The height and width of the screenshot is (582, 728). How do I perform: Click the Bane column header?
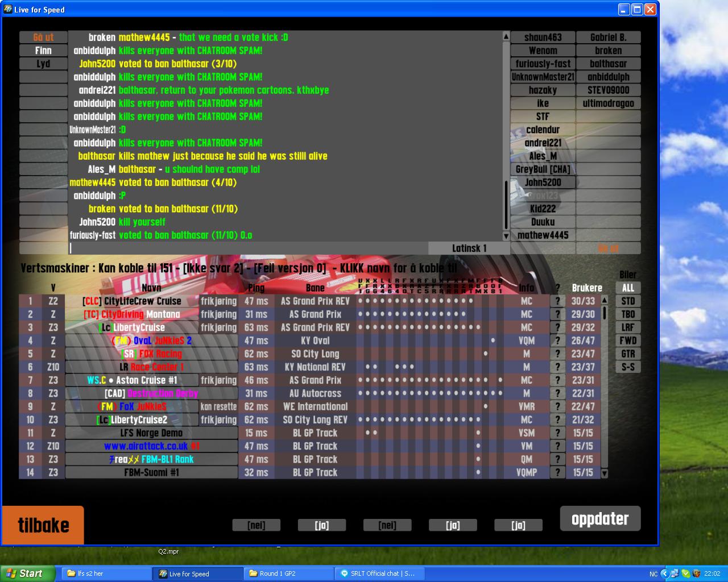(315, 288)
